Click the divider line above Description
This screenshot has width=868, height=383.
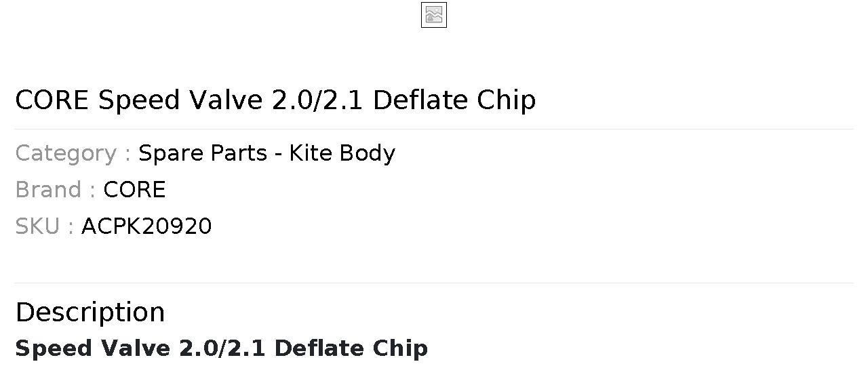[434, 283]
